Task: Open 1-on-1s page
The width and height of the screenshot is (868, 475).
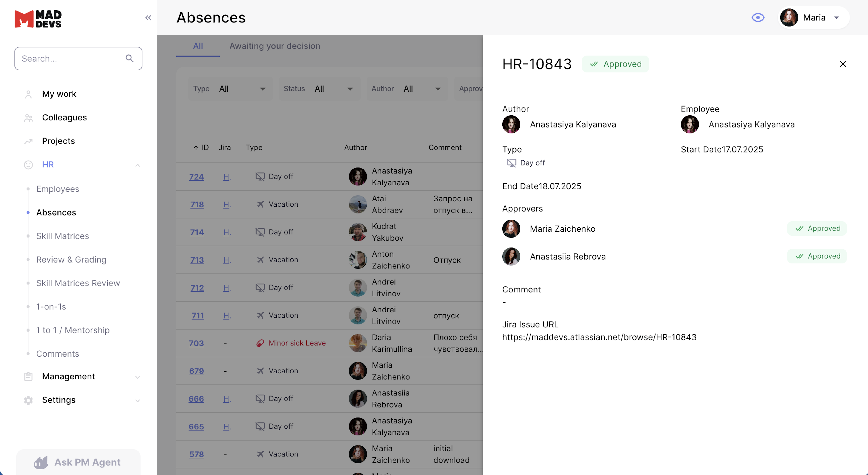Action: point(51,307)
